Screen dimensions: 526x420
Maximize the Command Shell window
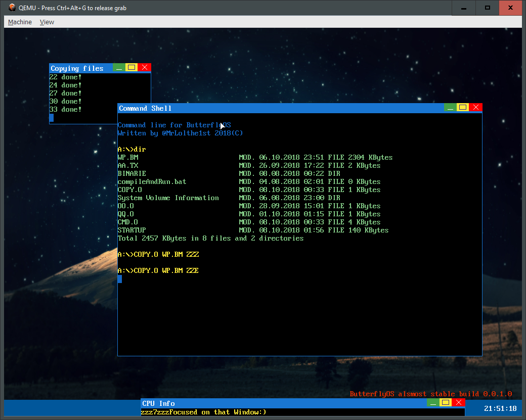pyautogui.click(x=463, y=108)
